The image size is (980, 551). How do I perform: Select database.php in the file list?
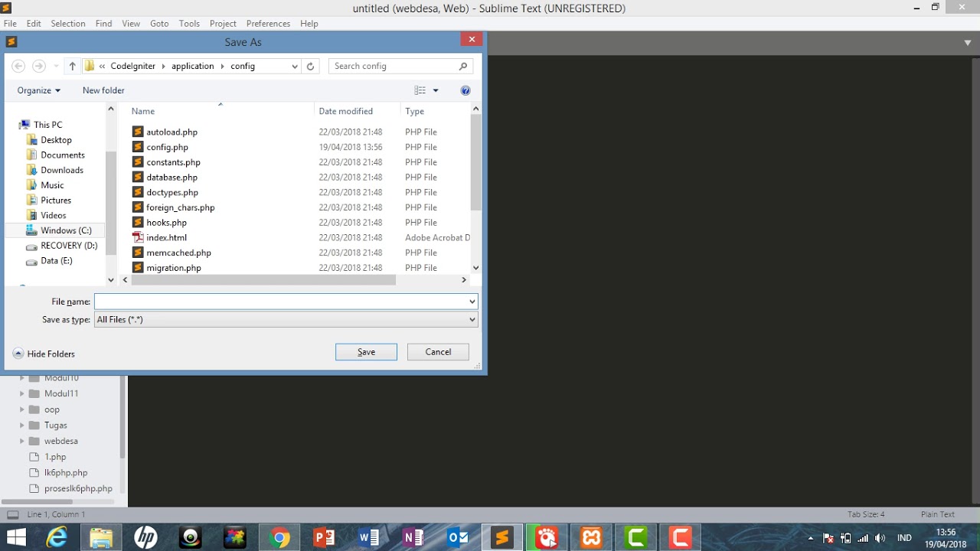[171, 178]
